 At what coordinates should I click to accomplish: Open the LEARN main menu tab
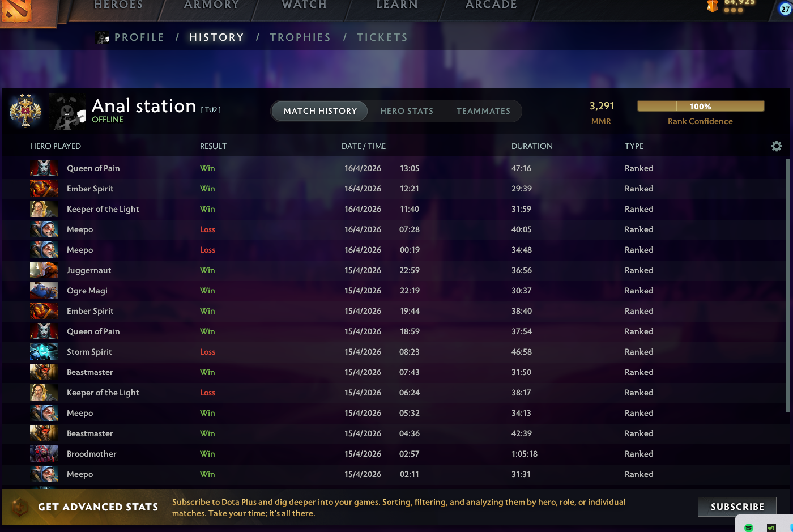(397, 5)
